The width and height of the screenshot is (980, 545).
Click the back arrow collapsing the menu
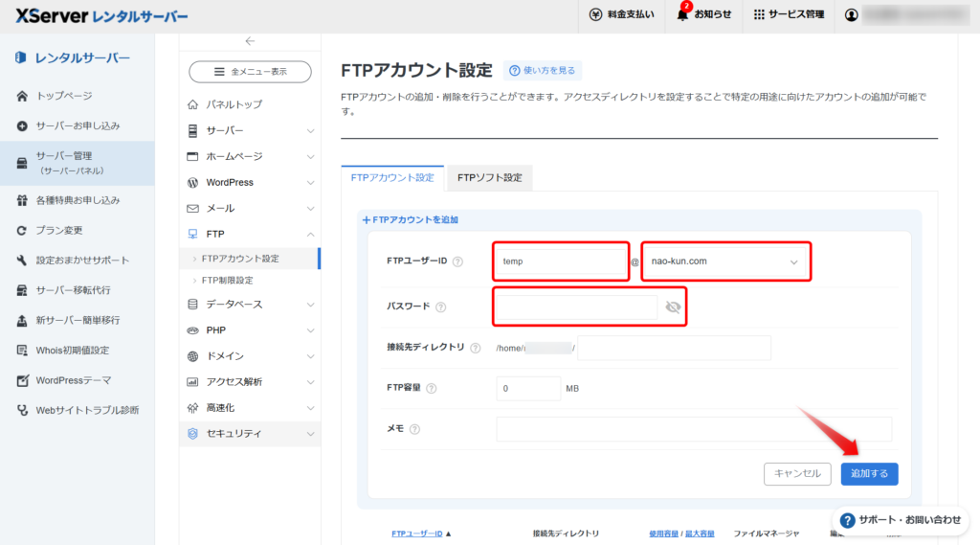coord(250,41)
